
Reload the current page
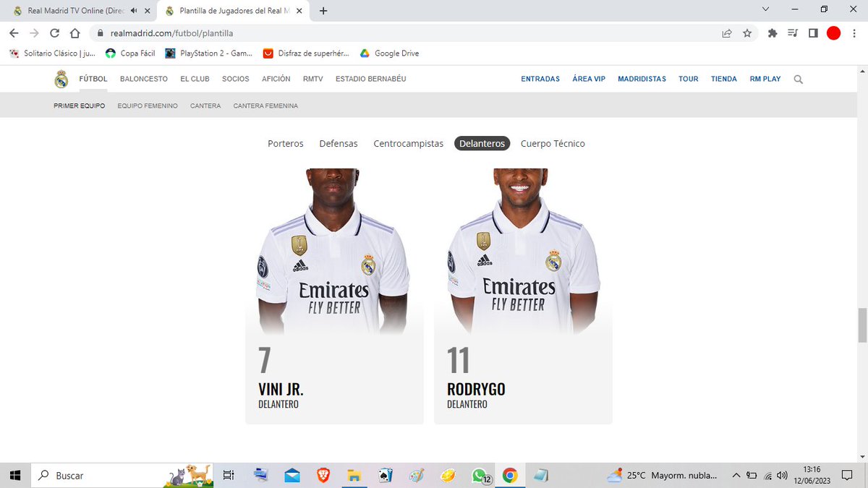click(x=54, y=33)
